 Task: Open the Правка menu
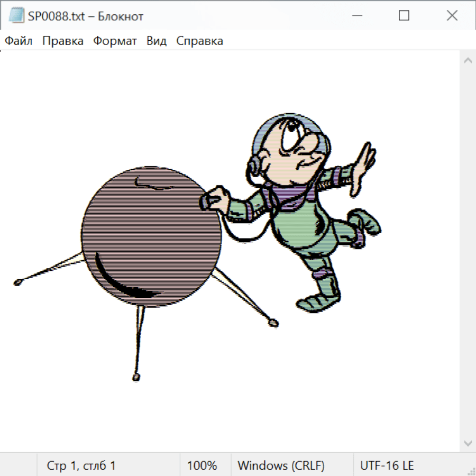pos(62,41)
